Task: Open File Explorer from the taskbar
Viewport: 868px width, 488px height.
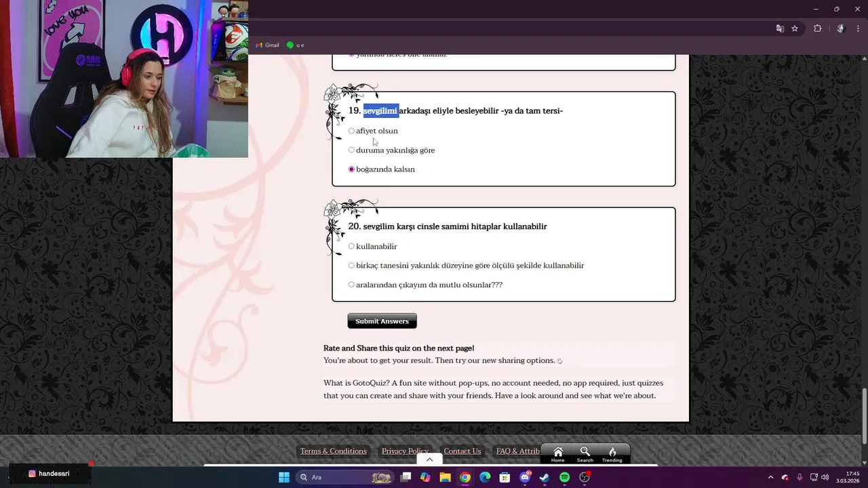Action: 445,477
